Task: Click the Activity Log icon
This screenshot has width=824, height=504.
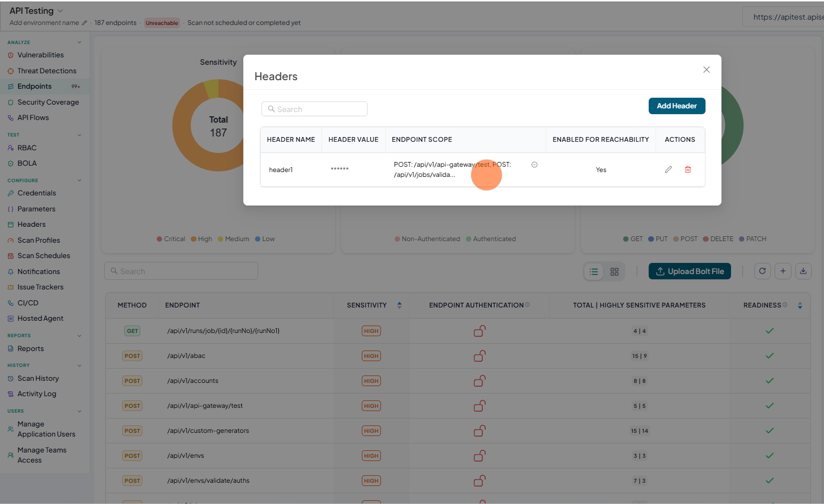Action: 11,394
